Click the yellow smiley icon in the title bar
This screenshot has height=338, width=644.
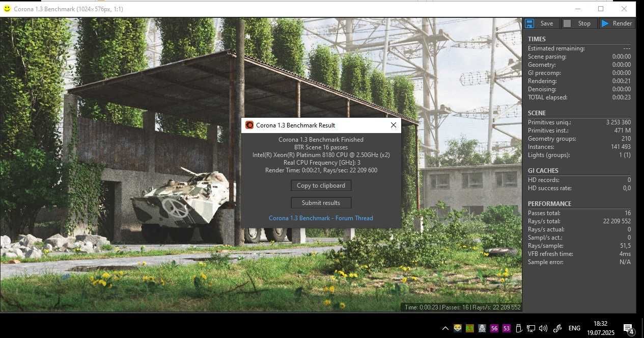[7, 9]
